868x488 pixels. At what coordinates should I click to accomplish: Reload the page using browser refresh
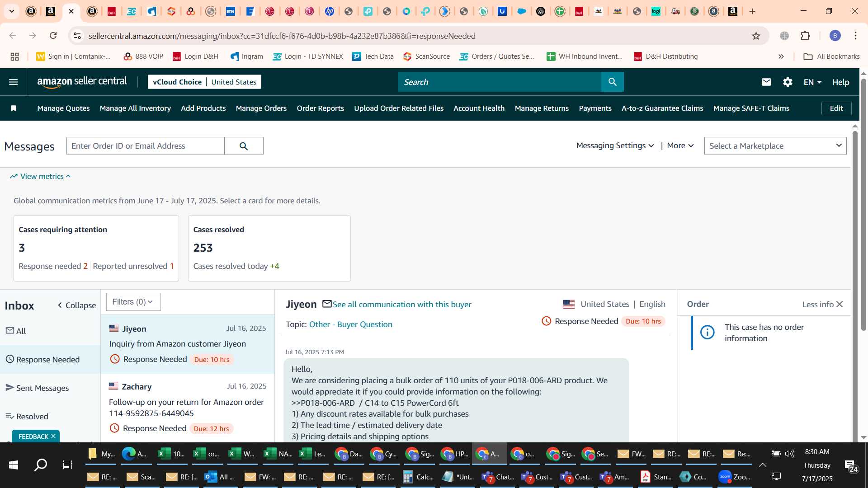pos(53,36)
